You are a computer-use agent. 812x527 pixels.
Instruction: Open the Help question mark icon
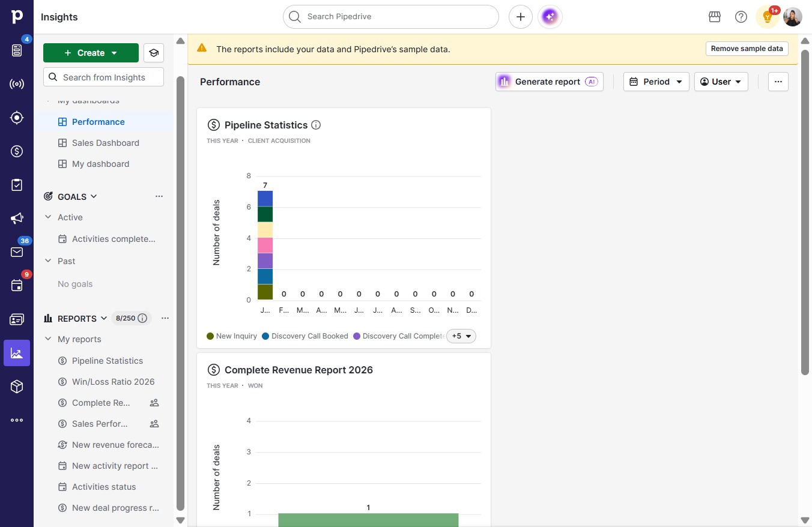click(741, 17)
